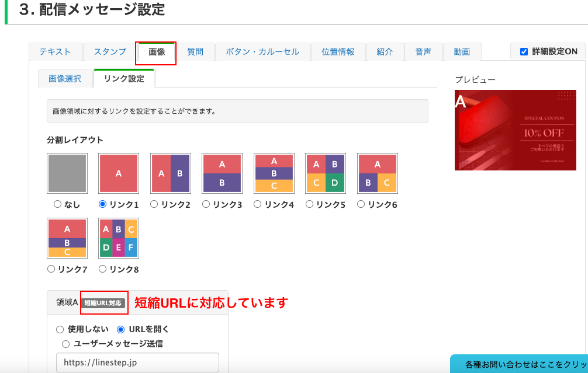Pick the A top, B C bottom layout icon

[378, 173]
